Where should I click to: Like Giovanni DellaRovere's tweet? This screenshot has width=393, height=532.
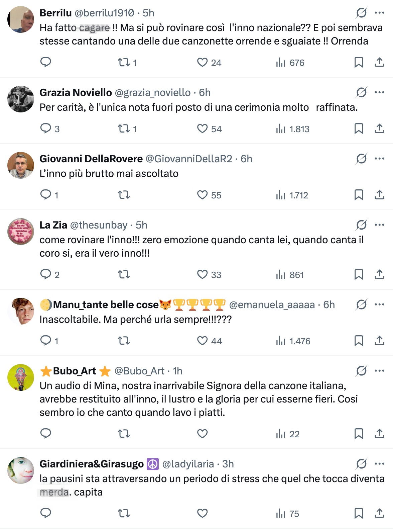pos(202,195)
